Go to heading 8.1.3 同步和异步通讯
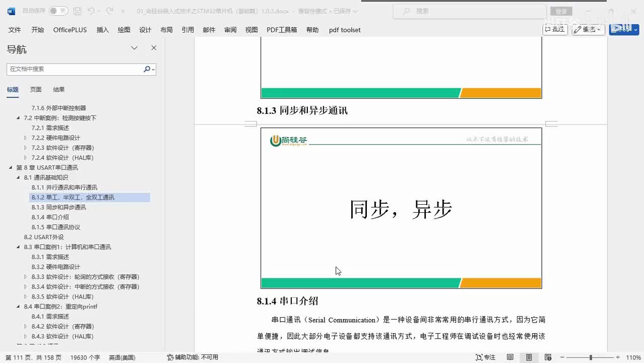This screenshot has width=644, height=363. pos(58,207)
